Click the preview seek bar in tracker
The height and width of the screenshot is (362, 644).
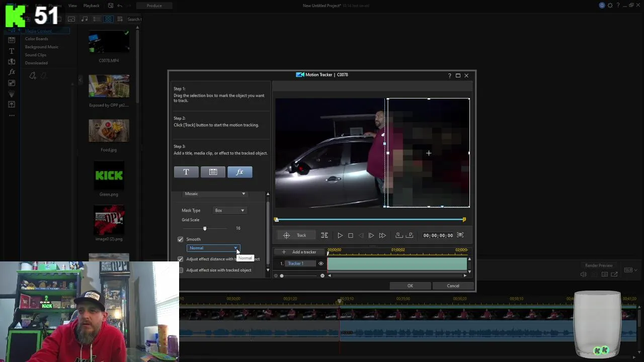370,220
